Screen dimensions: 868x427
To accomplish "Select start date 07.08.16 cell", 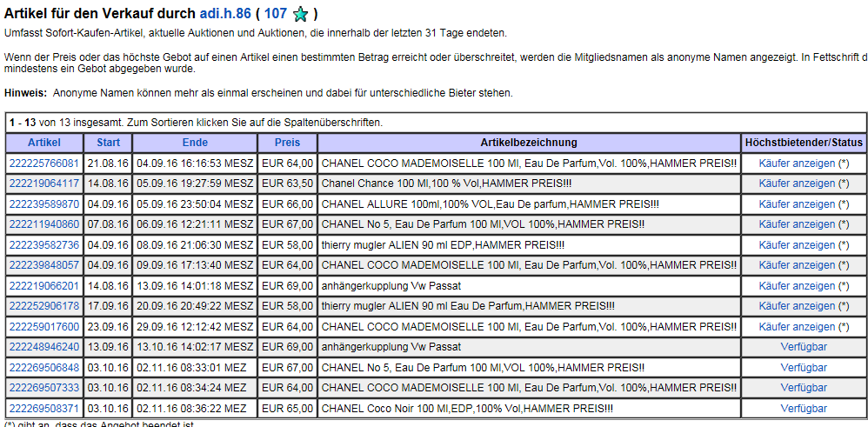I will pos(108,224).
